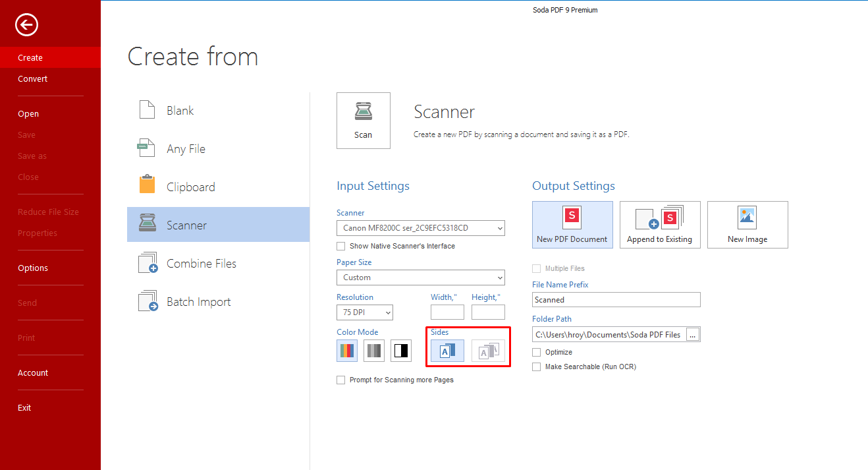Enable Make Searchable (Run OCR)

(x=537, y=367)
